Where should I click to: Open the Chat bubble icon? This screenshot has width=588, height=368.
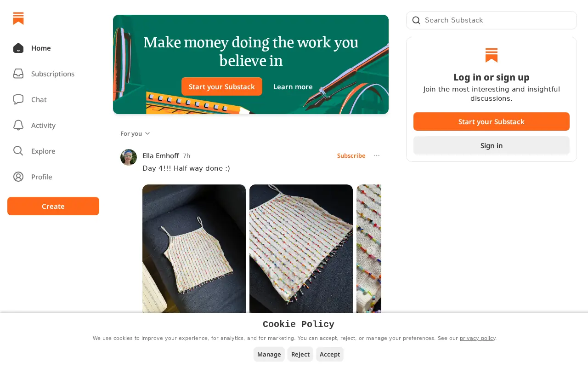(18, 99)
